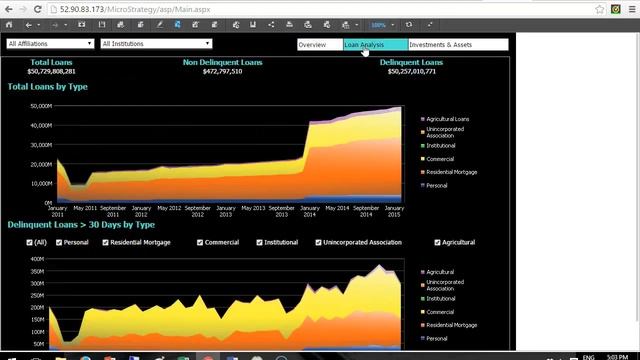Click the 5:03 PM clock in taskbar
This screenshot has height=360, width=640.
coord(617,357)
